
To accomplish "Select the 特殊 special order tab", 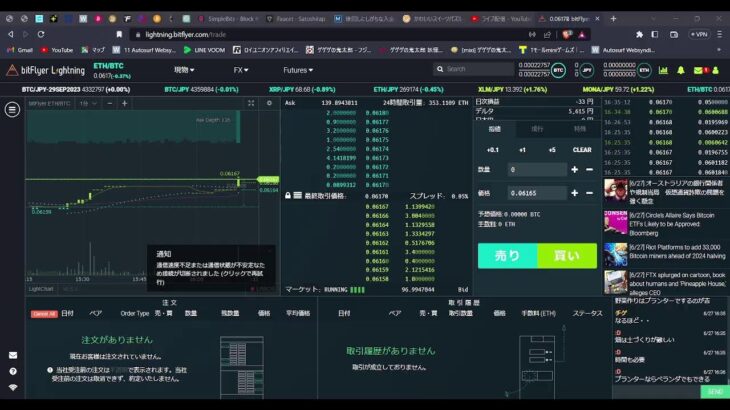I will (580, 129).
